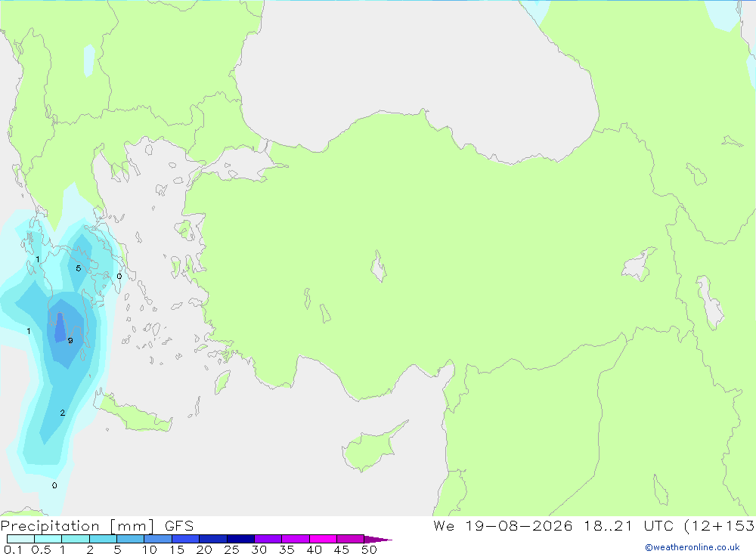Pick the 1–2 mm legend color box

tap(75, 539)
